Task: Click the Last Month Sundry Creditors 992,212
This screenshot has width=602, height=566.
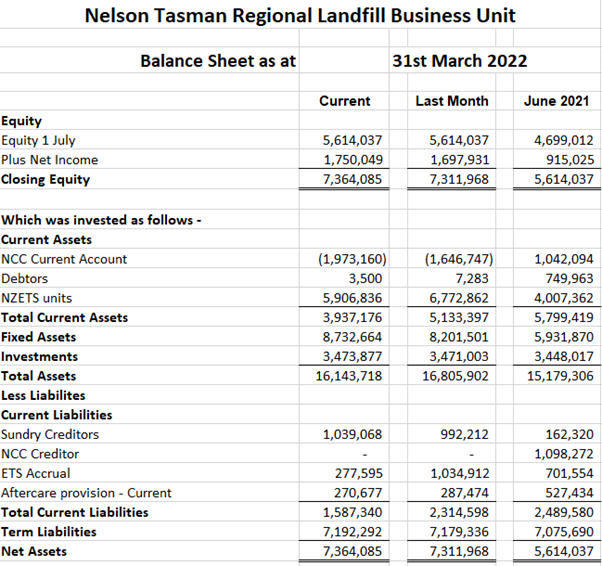Action: coord(464,435)
